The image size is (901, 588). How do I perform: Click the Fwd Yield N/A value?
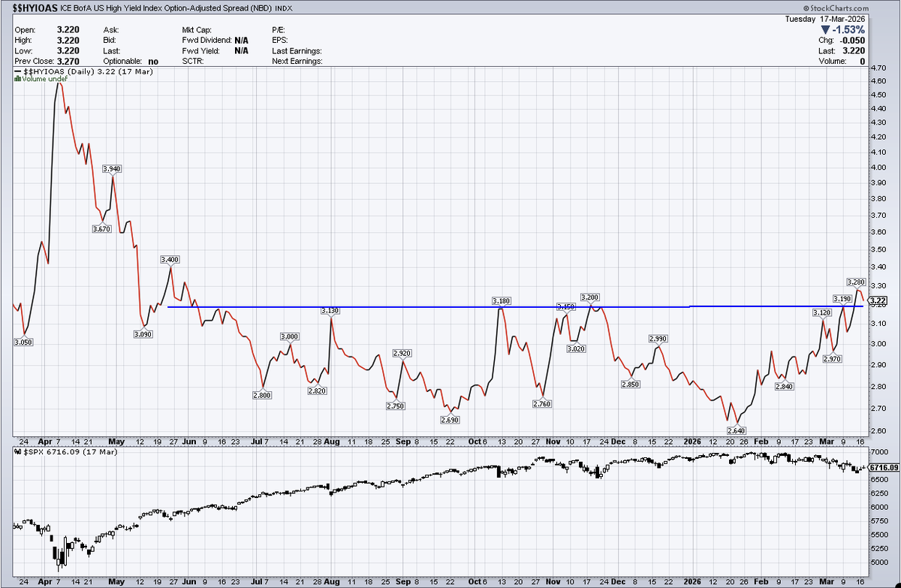pyautogui.click(x=241, y=50)
